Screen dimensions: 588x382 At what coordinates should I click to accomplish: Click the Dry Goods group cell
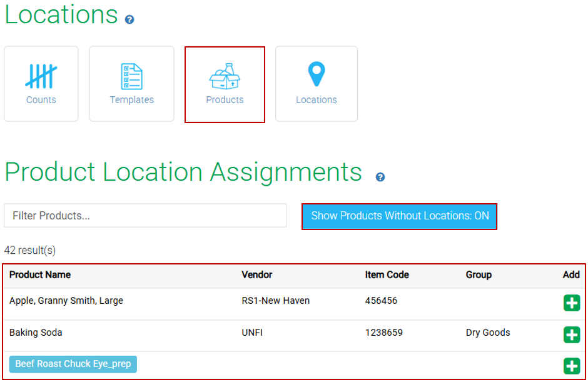click(x=488, y=333)
